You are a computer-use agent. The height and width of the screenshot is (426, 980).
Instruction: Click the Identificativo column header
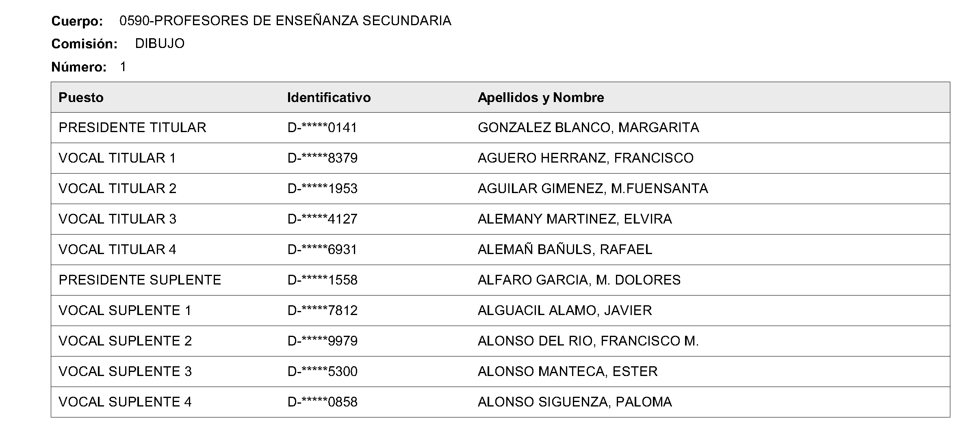point(329,98)
